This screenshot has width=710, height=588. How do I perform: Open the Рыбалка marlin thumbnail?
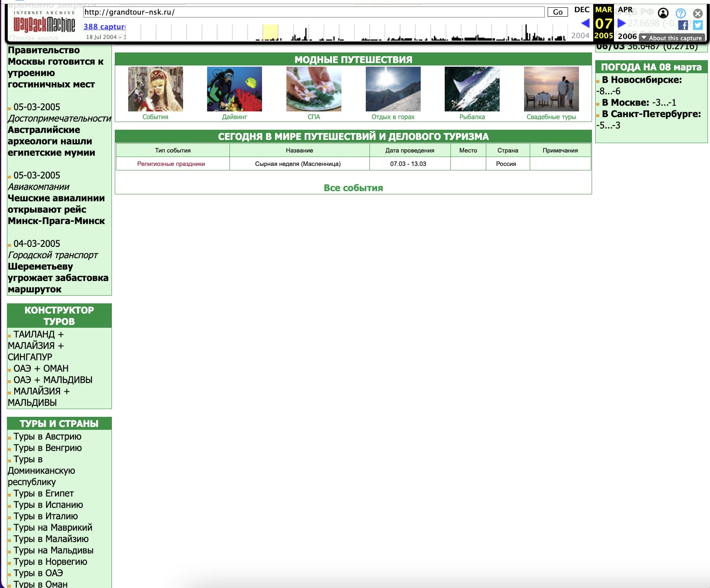pos(472,89)
